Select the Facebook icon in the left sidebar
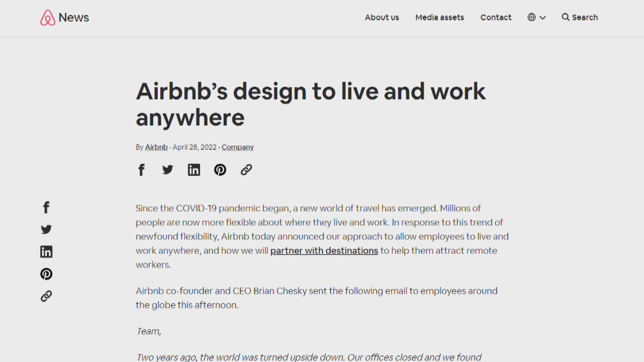Screen dimensions: 644x362 click(46, 207)
